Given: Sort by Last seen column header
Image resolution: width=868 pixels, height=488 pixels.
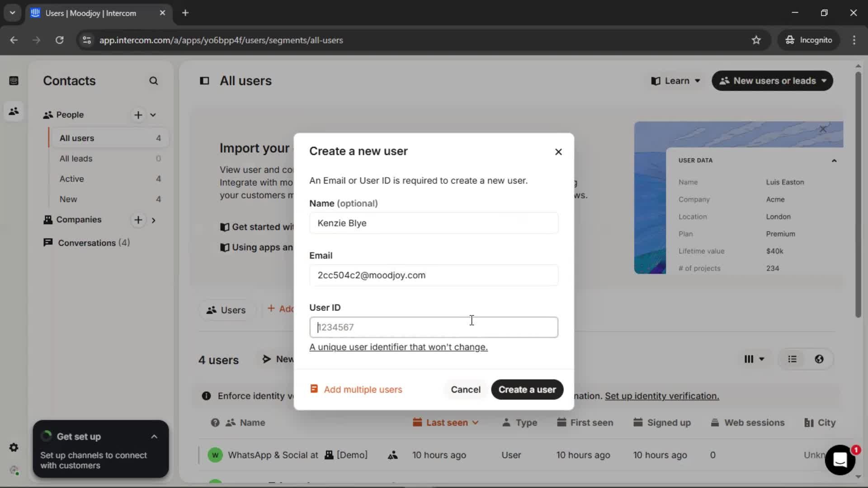Looking at the screenshot, I should [446, 422].
